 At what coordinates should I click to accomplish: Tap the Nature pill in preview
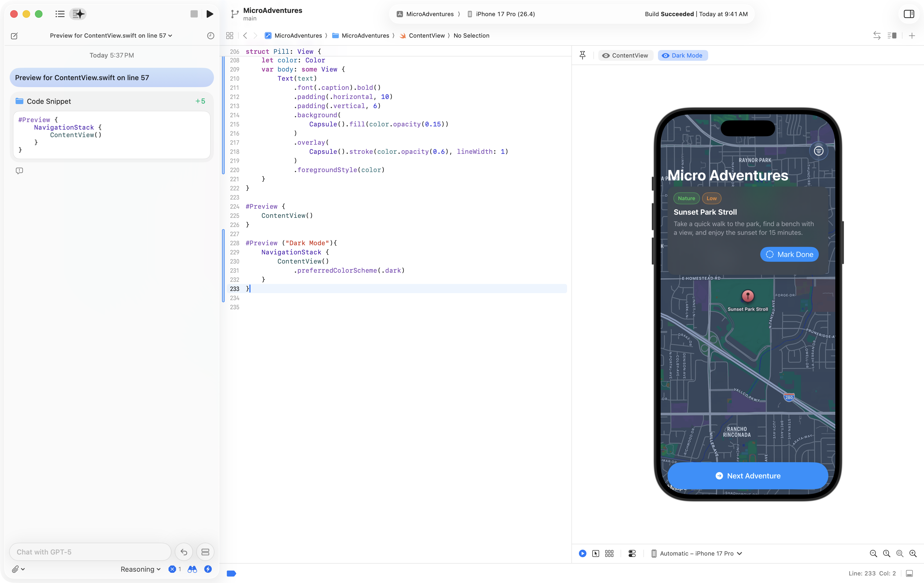click(686, 198)
